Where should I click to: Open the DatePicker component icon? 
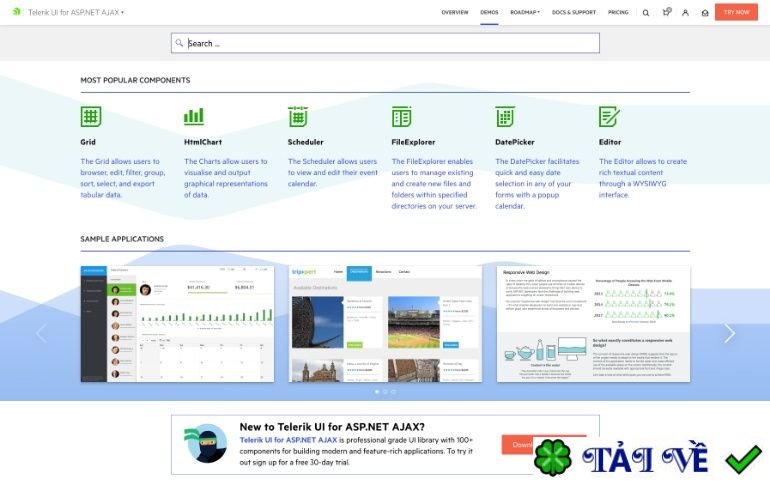click(505, 117)
